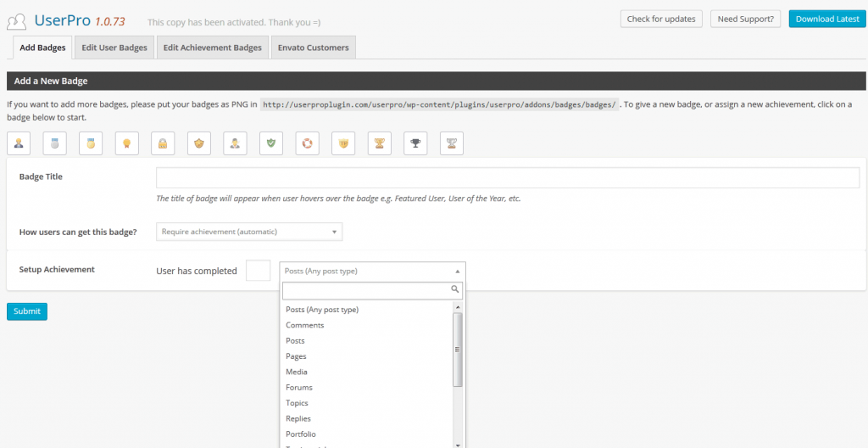The height and width of the screenshot is (448, 868).
Task: Choose the black trophy badge
Action: (x=415, y=143)
